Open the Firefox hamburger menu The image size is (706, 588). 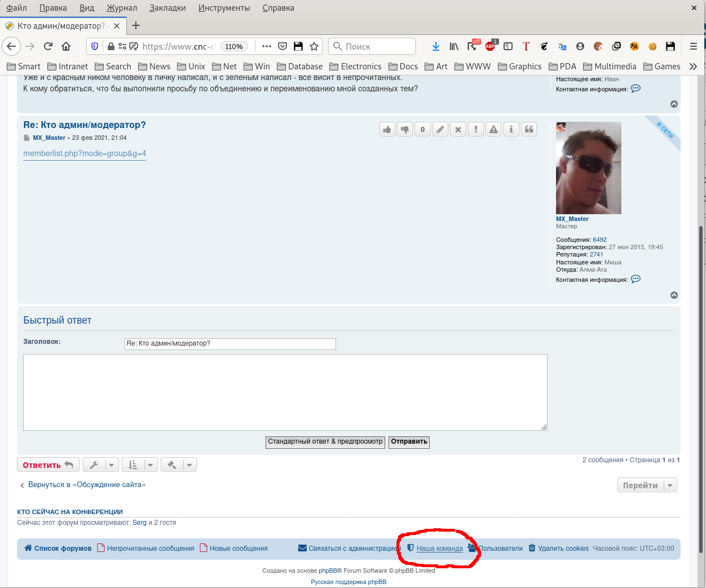(694, 46)
